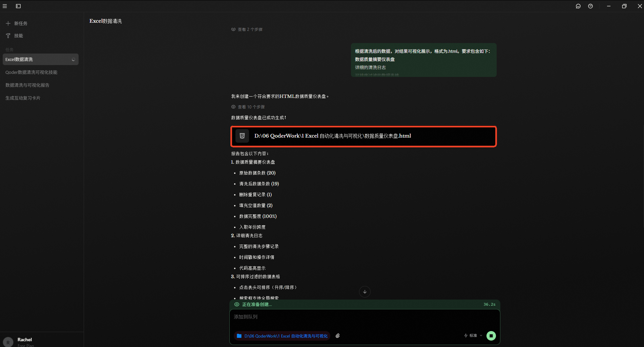Image resolution: width=644 pixels, height=347 pixels.
Task: Click the folder icon in workspace chip
Action: point(239,336)
